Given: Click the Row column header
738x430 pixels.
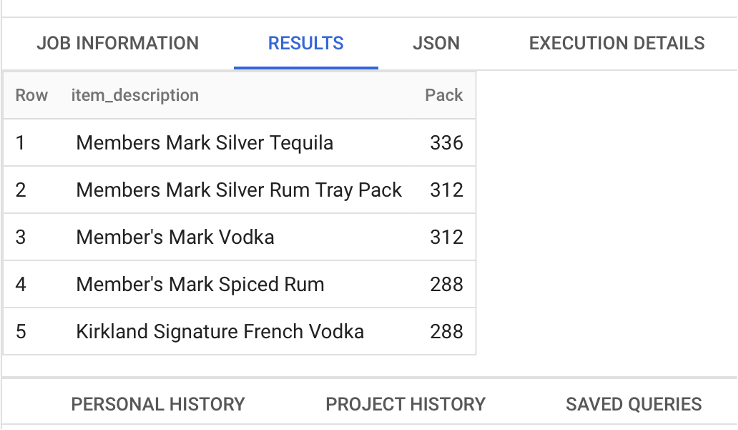Looking at the screenshot, I should click(x=31, y=95).
